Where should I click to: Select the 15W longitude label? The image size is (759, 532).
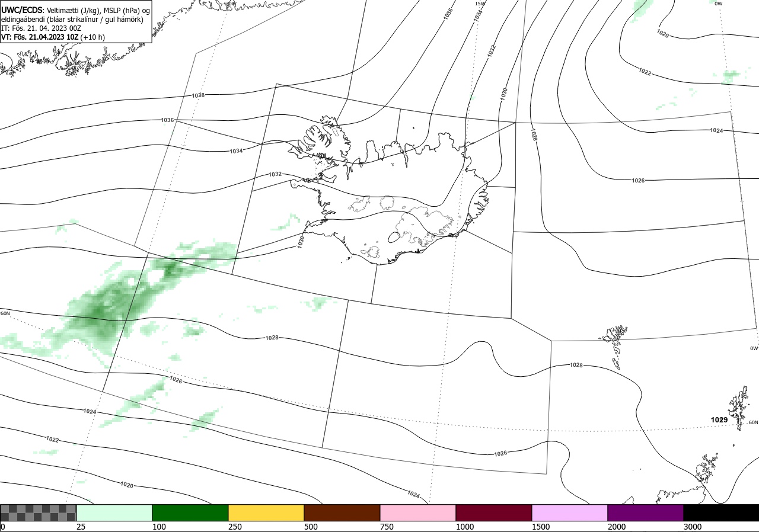click(480, 4)
